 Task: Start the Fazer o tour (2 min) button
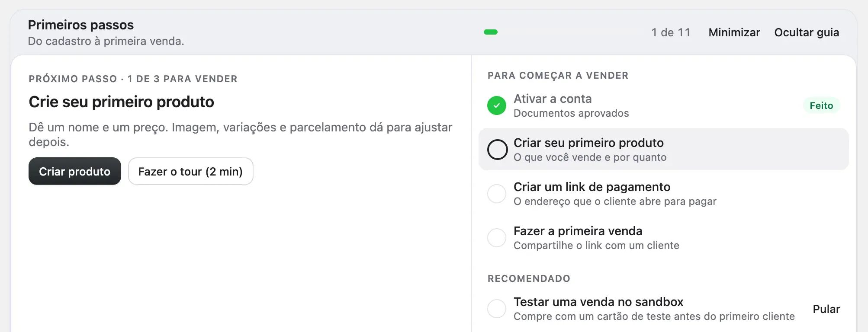click(190, 171)
